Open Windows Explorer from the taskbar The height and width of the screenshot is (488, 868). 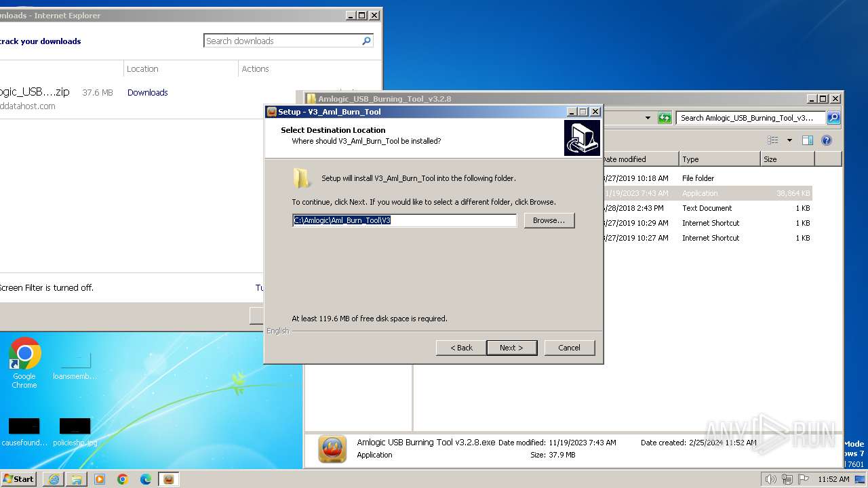coord(77,479)
